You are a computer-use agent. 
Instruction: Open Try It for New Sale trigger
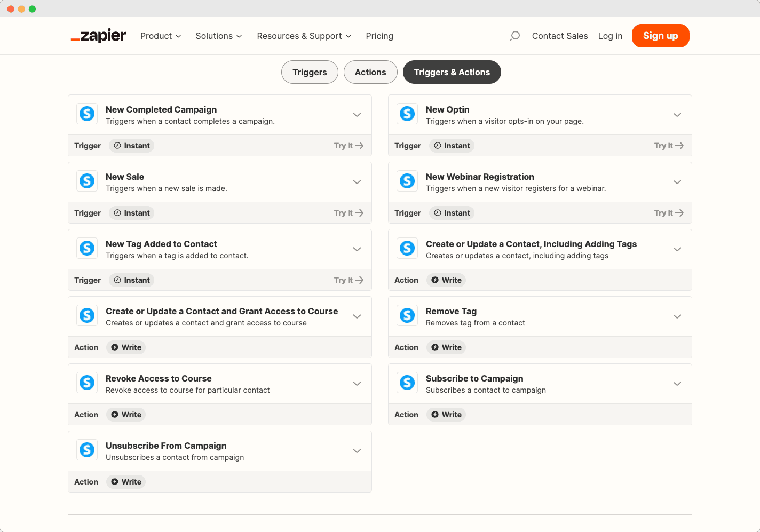349,212
